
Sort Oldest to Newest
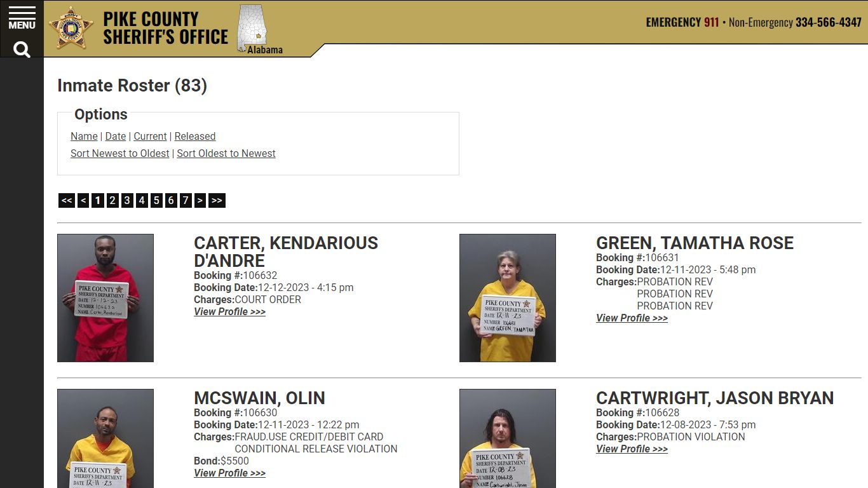[x=226, y=153]
